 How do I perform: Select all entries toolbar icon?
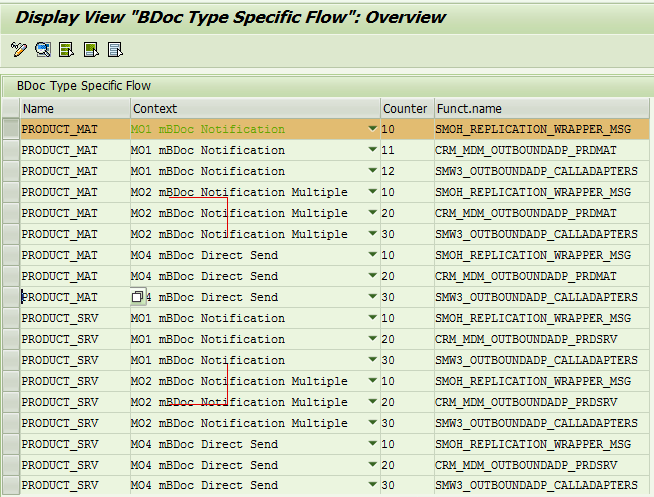click(66, 50)
